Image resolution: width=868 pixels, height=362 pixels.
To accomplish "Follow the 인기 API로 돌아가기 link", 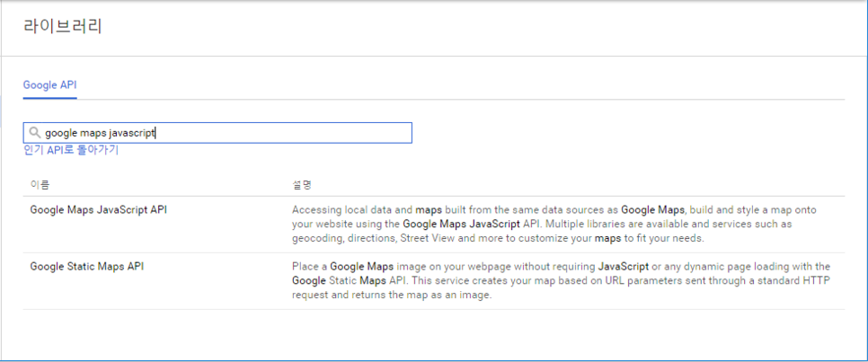I will (x=71, y=150).
